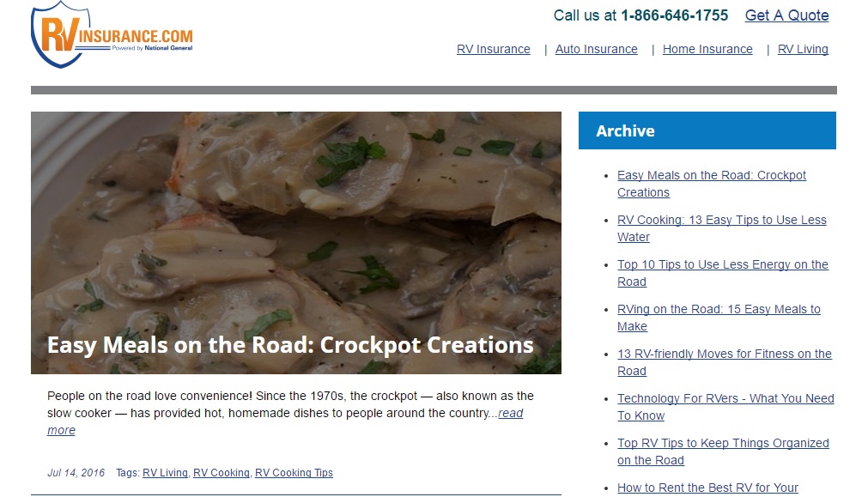Screen dimensions: 868x497
Task: Open archive post Easy Meals Crockpot Creations
Action: click(712, 184)
